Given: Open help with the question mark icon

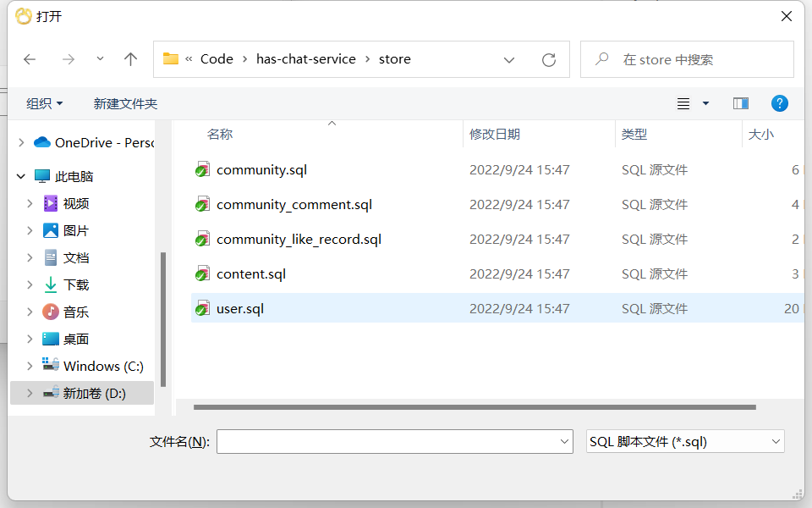Looking at the screenshot, I should tap(779, 103).
